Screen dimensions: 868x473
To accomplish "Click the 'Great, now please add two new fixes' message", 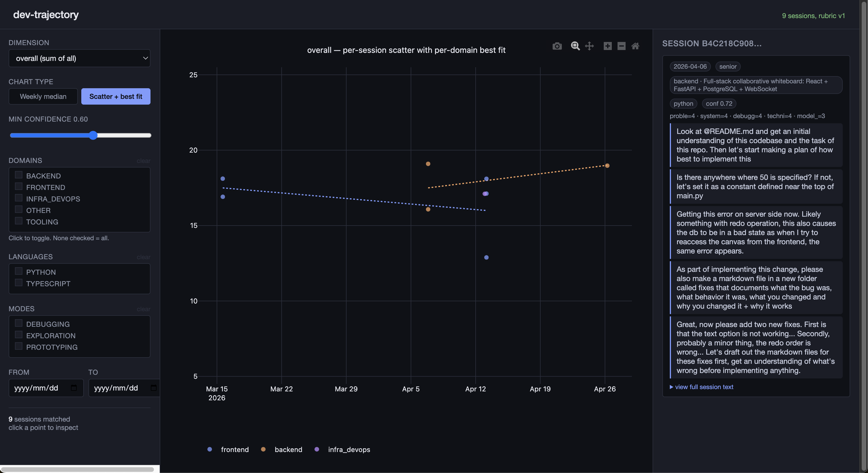I will click(756, 347).
